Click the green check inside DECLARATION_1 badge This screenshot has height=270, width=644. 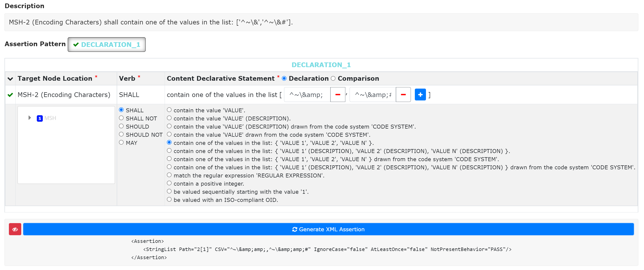76,44
